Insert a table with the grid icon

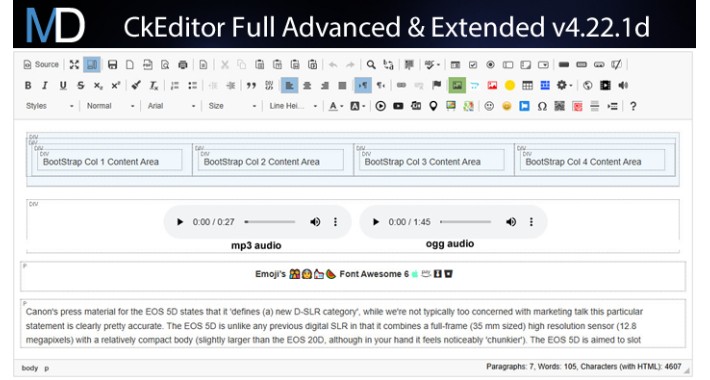(528, 86)
